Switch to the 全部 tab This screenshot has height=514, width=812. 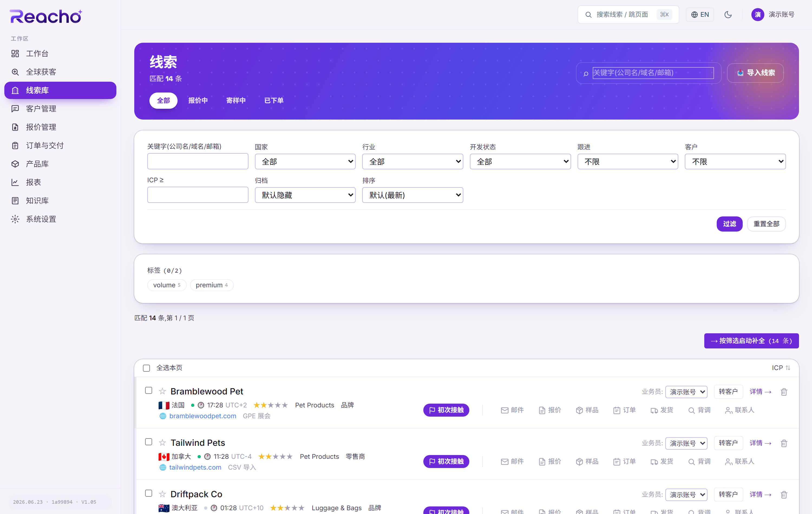pyautogui.click(x=163, y=100)
